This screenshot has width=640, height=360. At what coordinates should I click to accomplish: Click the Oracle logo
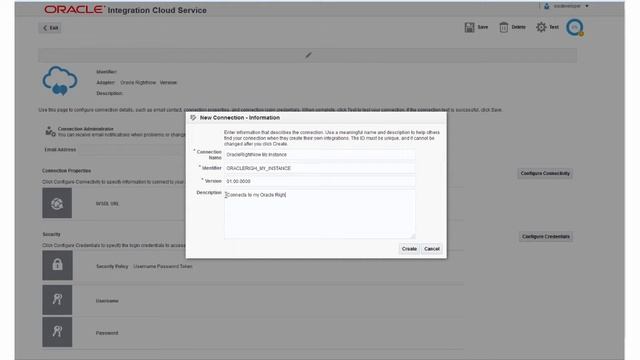[x=74, y=9]
